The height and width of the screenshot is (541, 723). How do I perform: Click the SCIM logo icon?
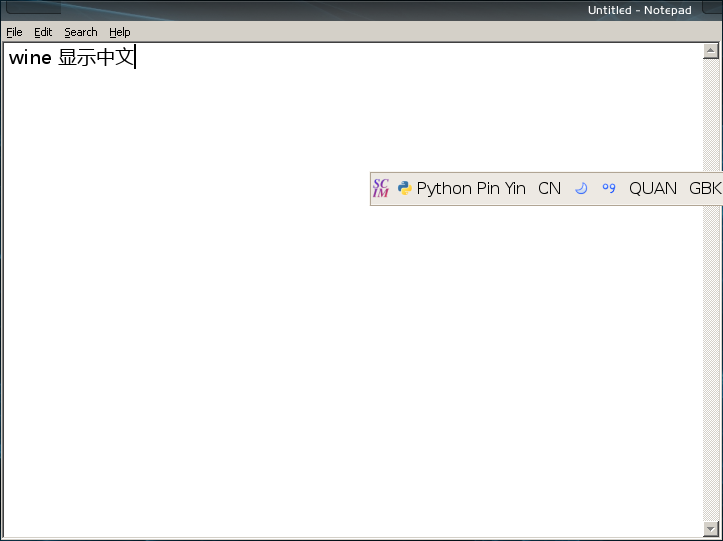click(381, 188)
